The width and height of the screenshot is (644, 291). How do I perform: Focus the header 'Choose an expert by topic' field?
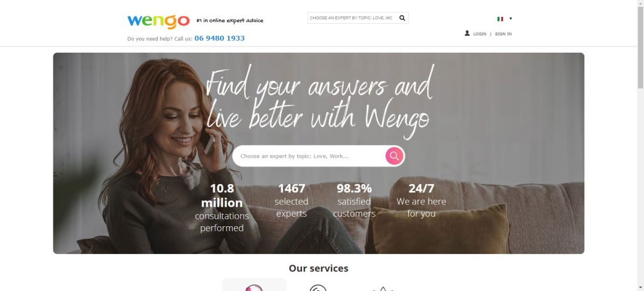point(352,18)
